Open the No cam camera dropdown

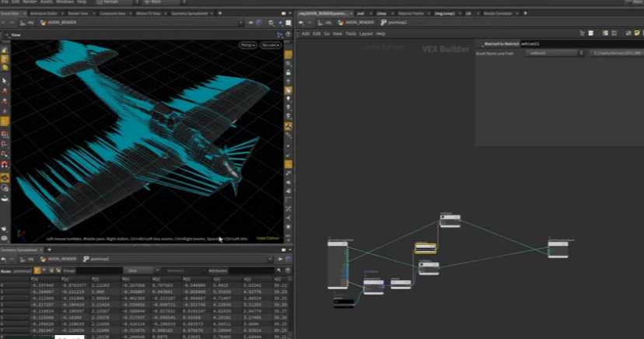click(x=270, y=46)
